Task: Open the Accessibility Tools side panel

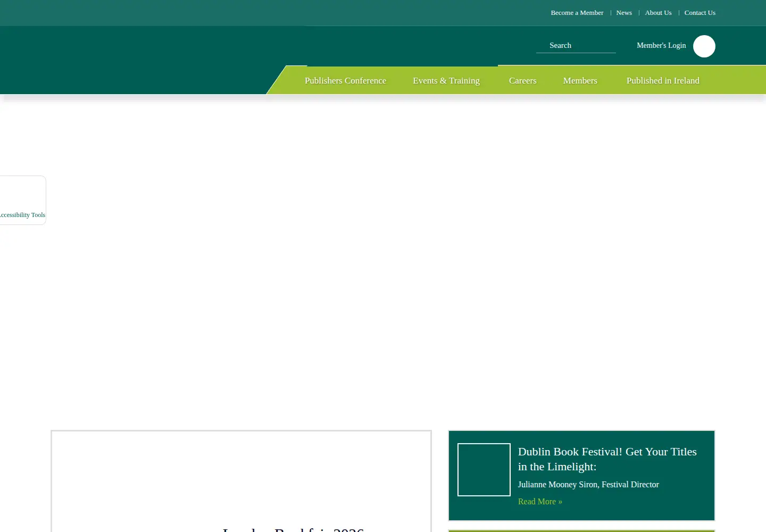Action: [23, 201]
